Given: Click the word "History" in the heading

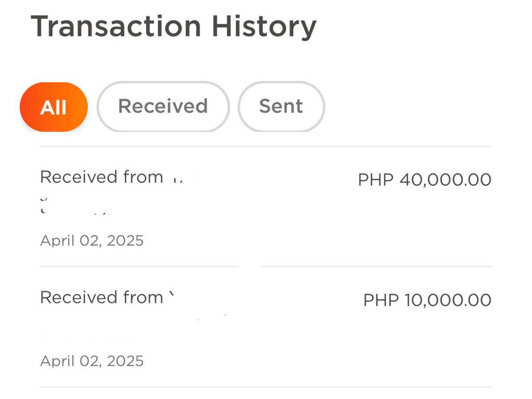Looking at the screenshot, I should tap(264, 27).
